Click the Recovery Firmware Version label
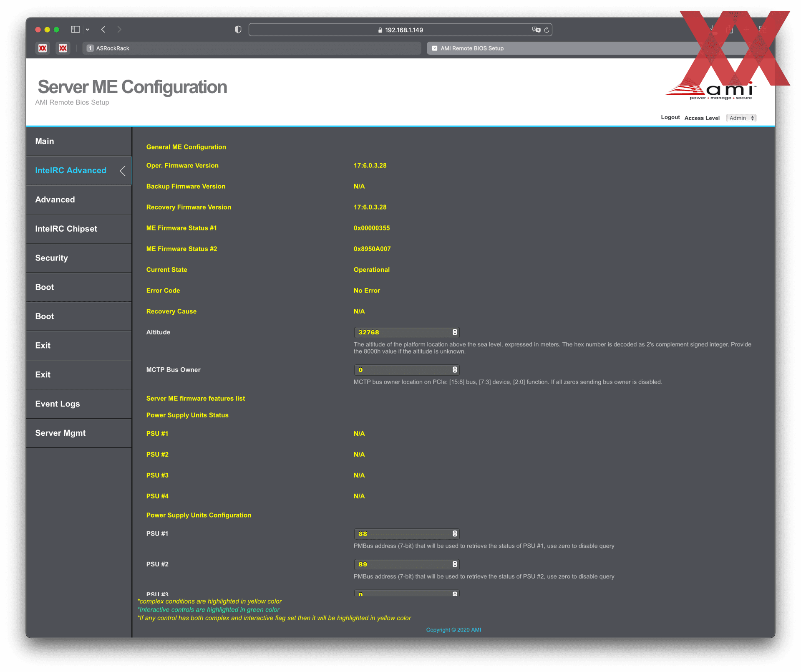801x672 pixels. (x=189, y=207)
